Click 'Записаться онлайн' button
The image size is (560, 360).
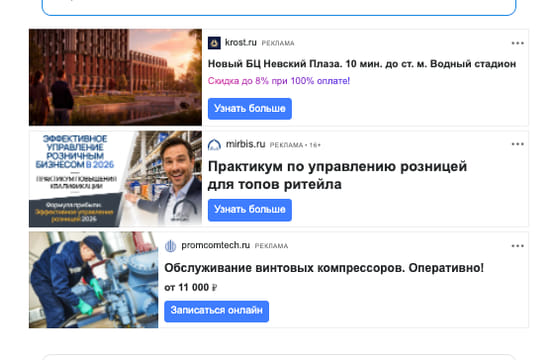click(x=216, y=311)
